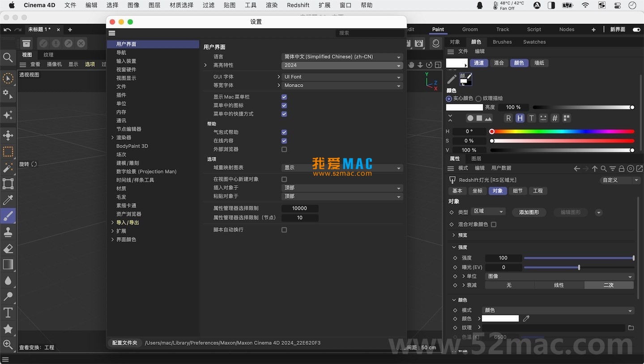The width and height of the screenshot is (644, 364).
Task: Pick the magic wand tool
Action: [x=8, y=168]
